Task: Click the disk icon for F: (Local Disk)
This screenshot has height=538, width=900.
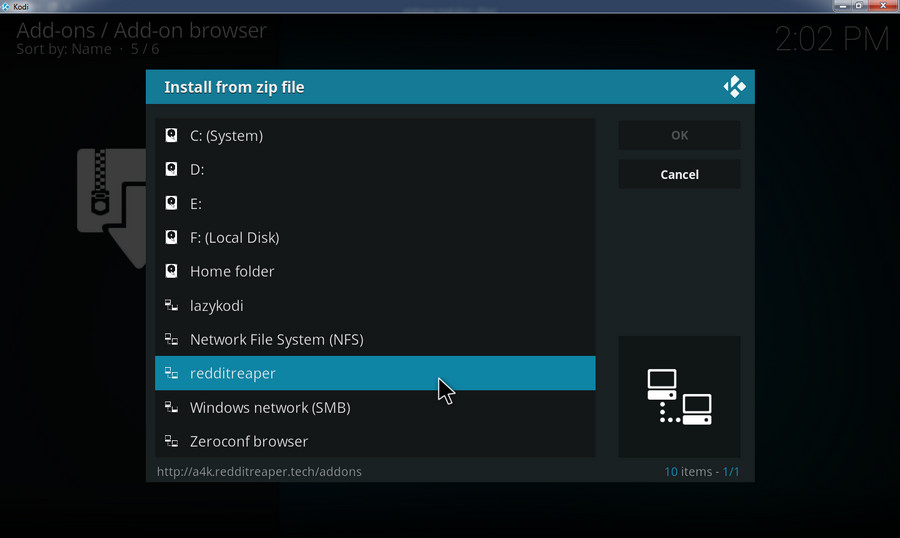Action: 171,238
